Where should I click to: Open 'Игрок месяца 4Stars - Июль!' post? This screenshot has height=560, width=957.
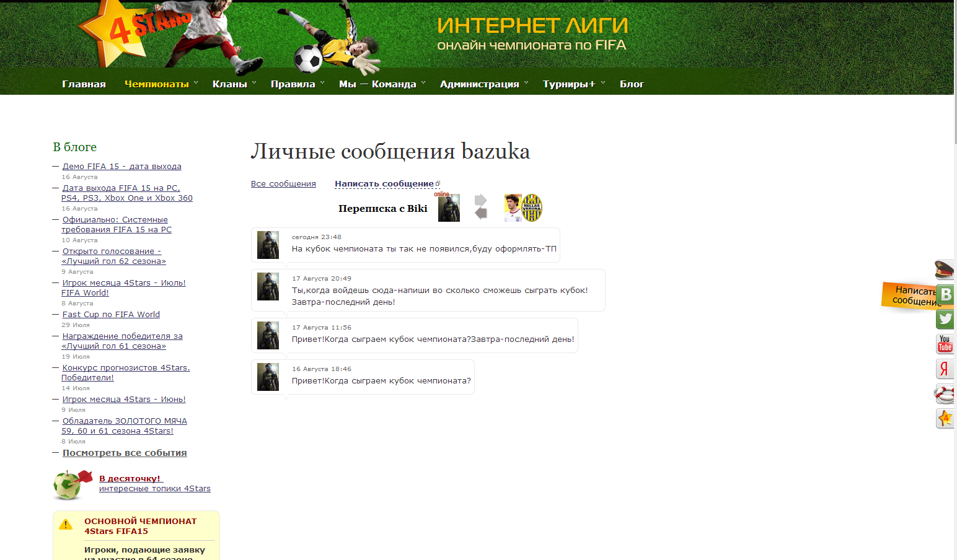point(123,288)
